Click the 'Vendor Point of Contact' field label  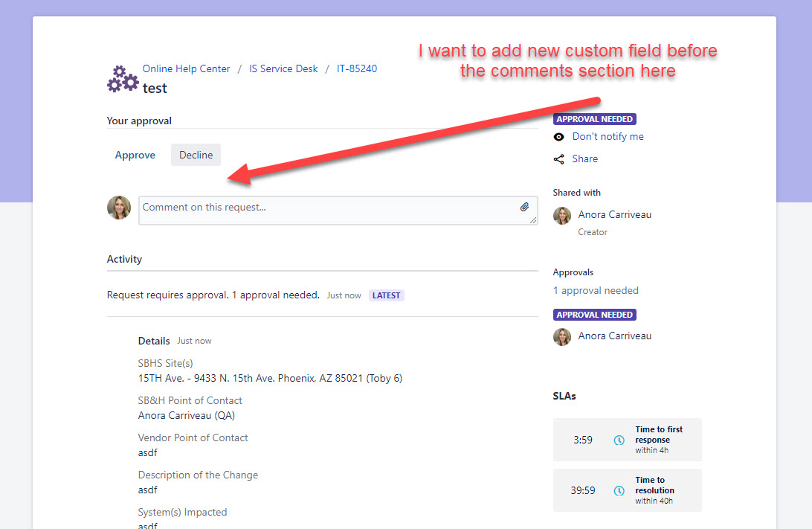tap(193, 437)
